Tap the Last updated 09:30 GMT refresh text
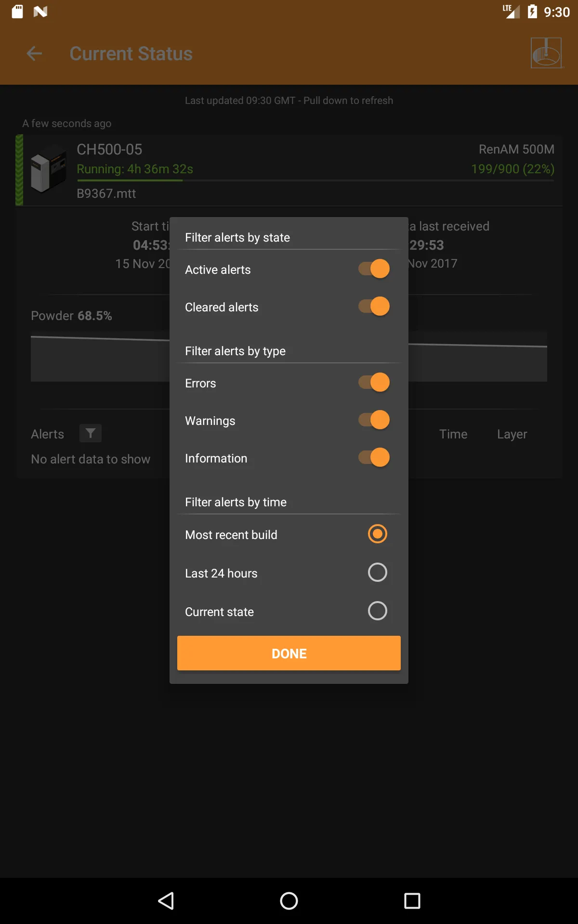The width and height of the screenshot is (578, 924). [289, 101]
